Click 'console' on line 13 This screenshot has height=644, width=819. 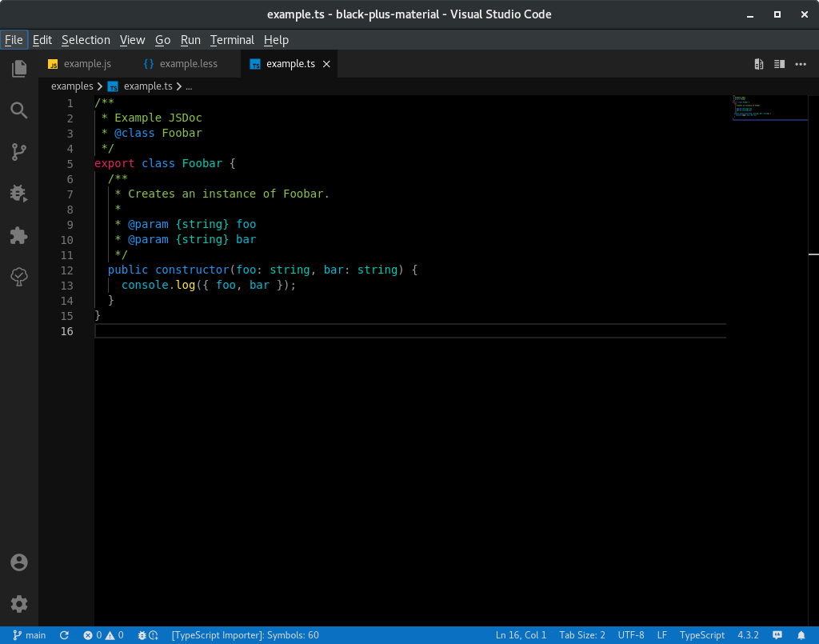[145, 285]
